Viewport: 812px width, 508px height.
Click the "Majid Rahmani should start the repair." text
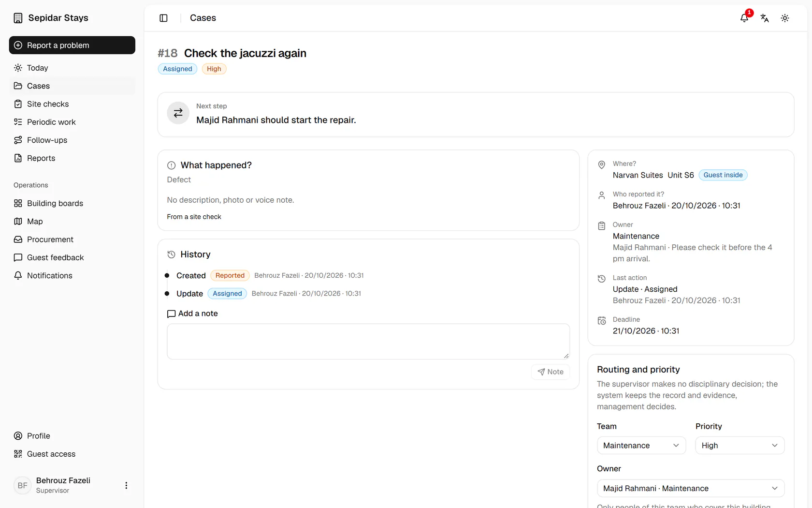tap(276, 120)
